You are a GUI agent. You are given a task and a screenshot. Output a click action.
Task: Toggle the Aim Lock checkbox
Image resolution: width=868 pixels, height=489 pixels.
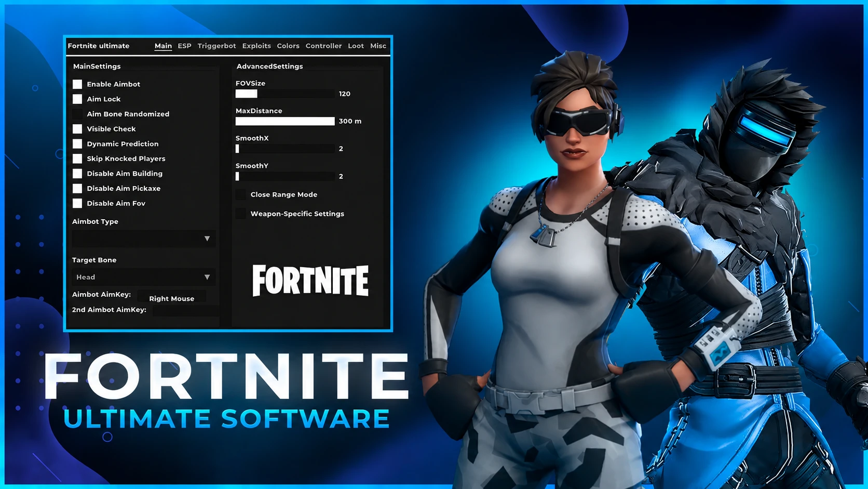pos(77,99)
